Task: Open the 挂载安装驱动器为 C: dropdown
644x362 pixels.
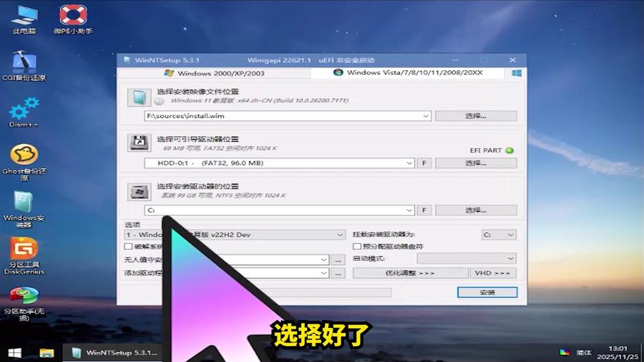Action: [498, 235]
